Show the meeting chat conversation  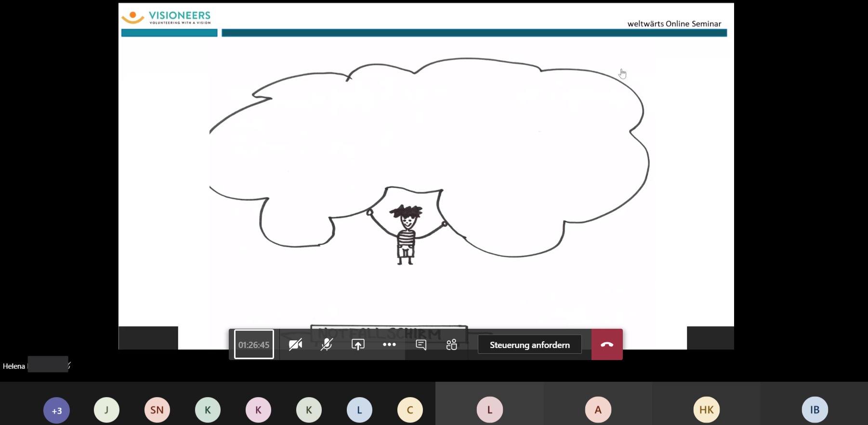click(x=421, y=345)
